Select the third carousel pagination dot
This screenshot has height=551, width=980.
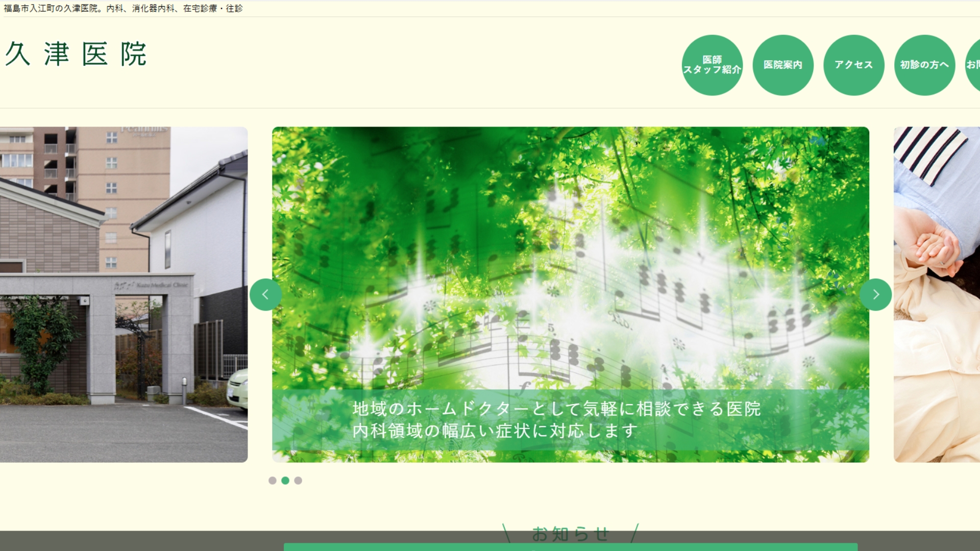point(298,481)
